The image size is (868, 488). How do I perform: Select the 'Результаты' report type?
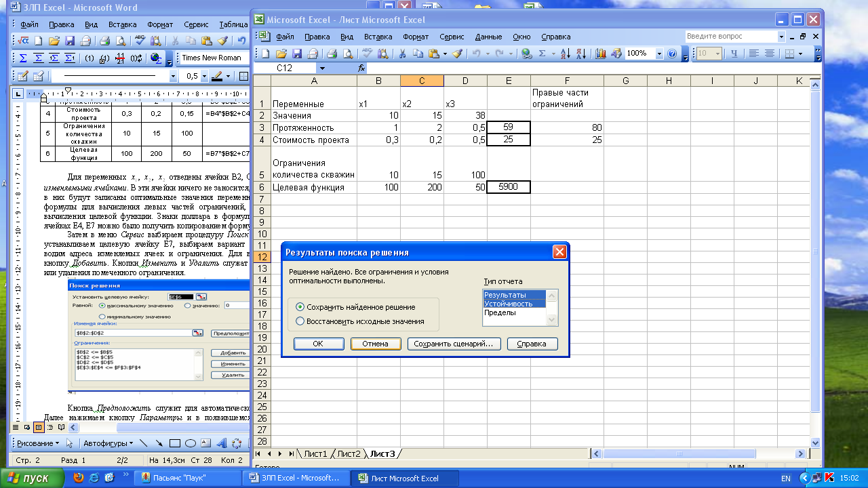(514, 295)
